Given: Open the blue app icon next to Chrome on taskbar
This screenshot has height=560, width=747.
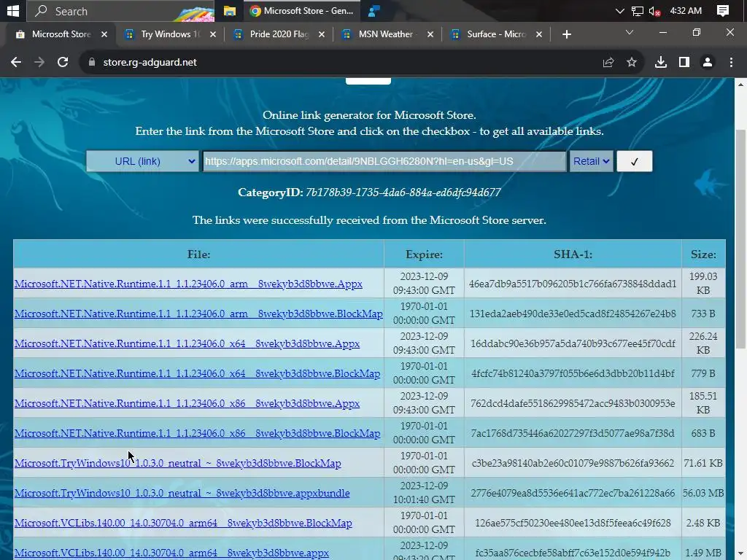Looking at the screenshot, I should pyautogui.click(x=374, y=11).
